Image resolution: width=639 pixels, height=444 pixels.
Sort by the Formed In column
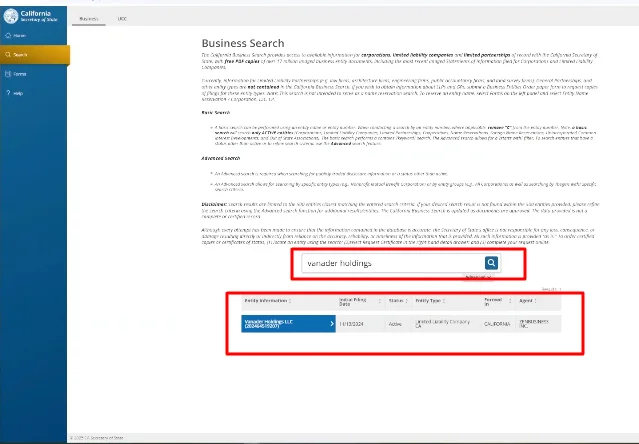(497, 301)
